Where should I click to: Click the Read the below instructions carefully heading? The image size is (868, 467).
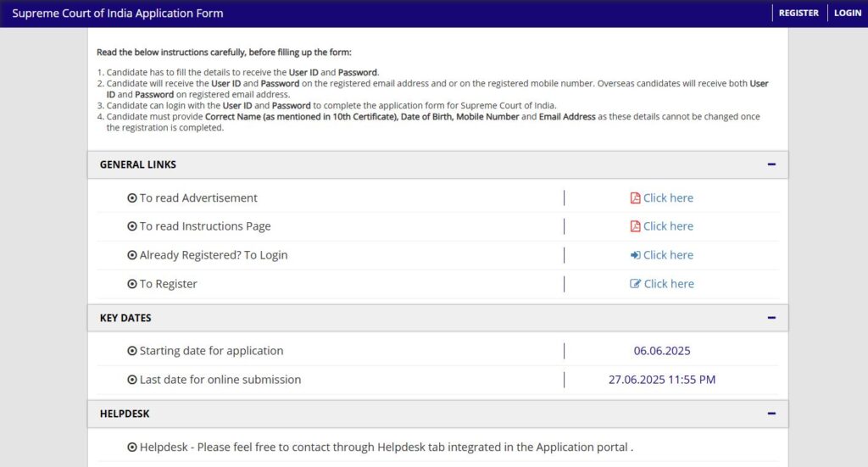[x=224, y=52]
